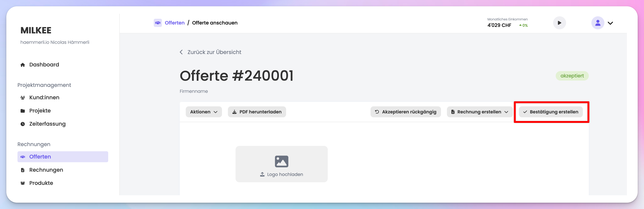Click the invoice icon on Rechnung erstellen
Screen dimensions: 644x209
point(453,112)
